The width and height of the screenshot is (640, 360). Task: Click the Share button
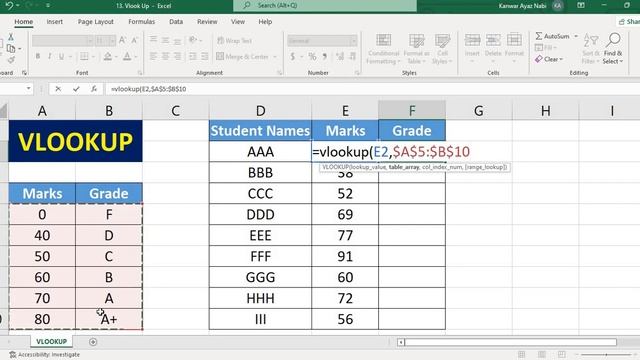coord(629,22)
